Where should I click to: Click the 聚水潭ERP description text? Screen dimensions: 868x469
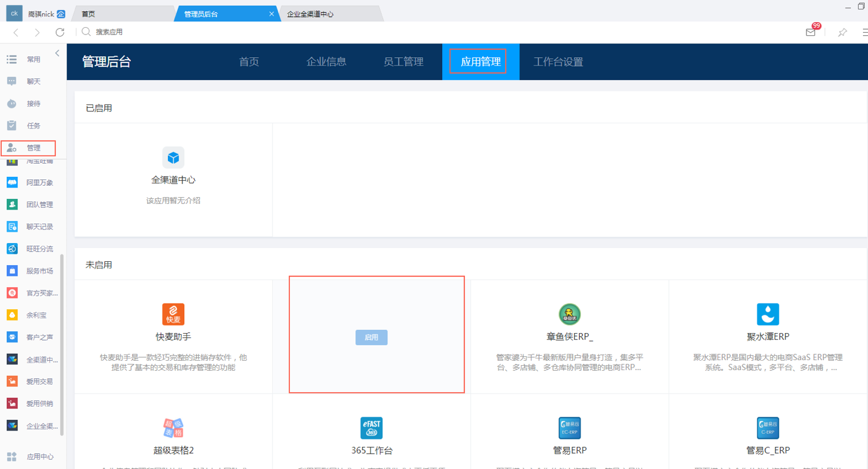point(768,363)
